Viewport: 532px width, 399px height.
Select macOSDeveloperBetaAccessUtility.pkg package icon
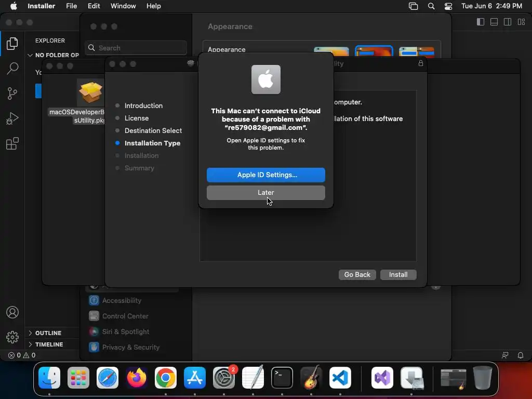coord(90,92)
